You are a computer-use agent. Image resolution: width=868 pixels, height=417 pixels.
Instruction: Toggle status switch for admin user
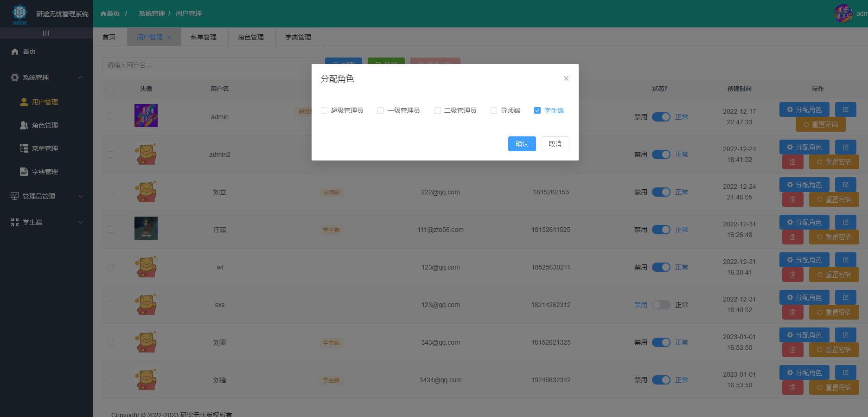[x=661, y=117]
